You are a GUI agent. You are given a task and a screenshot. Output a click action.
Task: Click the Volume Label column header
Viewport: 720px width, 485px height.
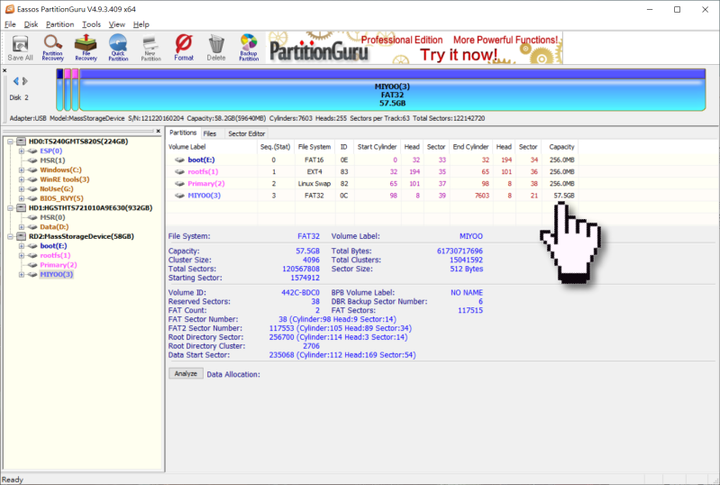(x=212, y=147)
